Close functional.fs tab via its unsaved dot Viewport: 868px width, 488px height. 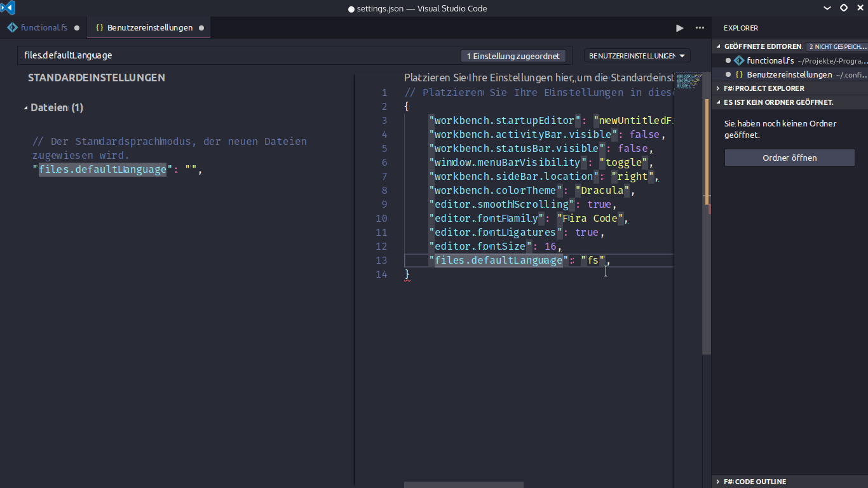coord(77,28)
